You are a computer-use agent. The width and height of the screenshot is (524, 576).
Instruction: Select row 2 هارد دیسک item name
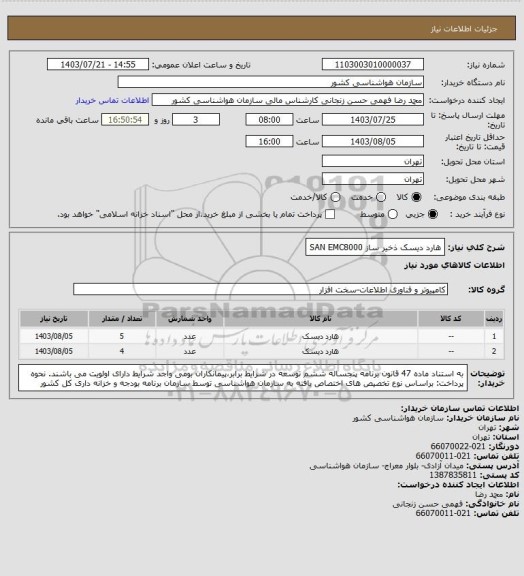coord(320,351)
